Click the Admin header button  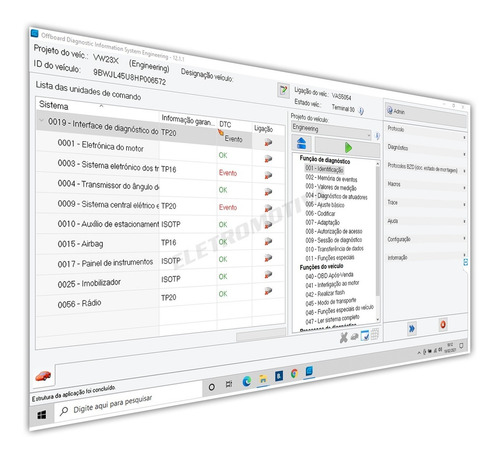click(x=426, y=115)
